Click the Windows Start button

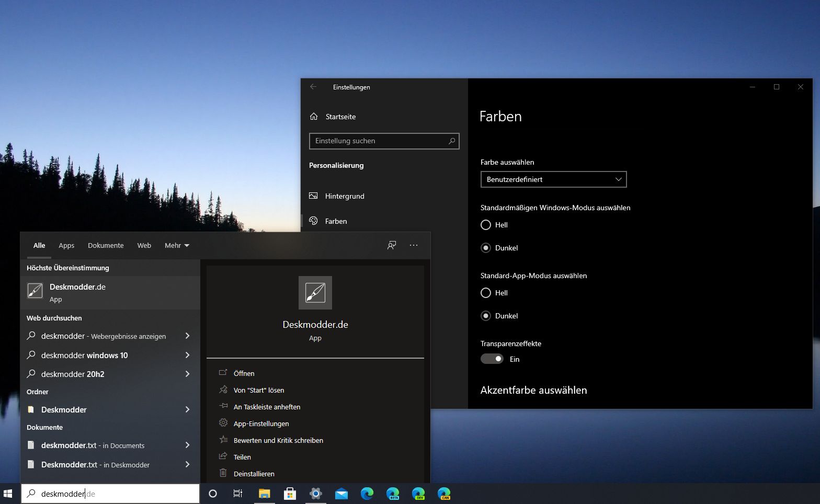pos(8,494)
